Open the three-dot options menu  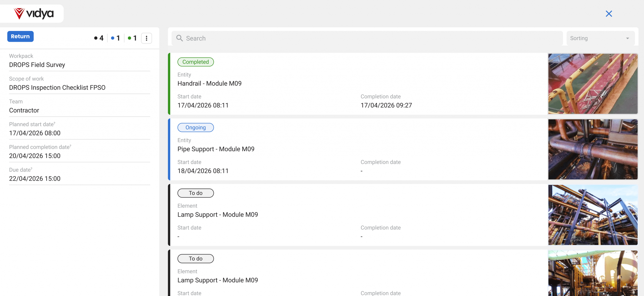pos(146,38)
